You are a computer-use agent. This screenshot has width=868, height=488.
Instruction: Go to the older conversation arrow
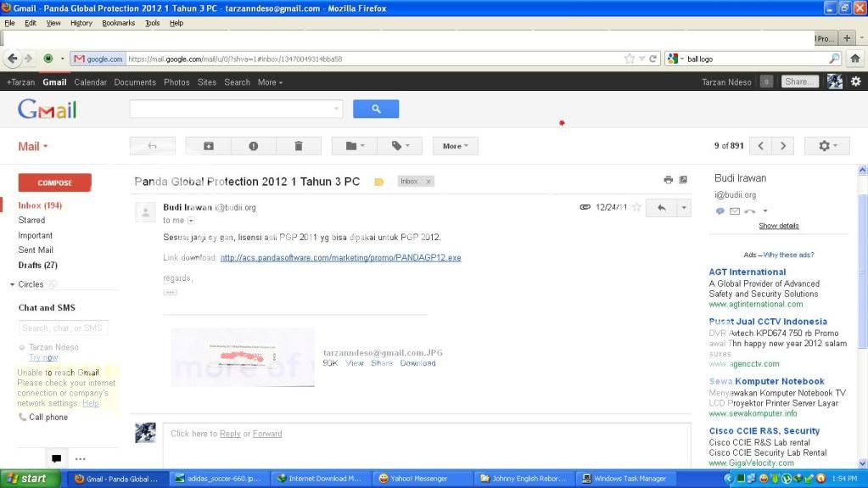click(x=783, y=146)
